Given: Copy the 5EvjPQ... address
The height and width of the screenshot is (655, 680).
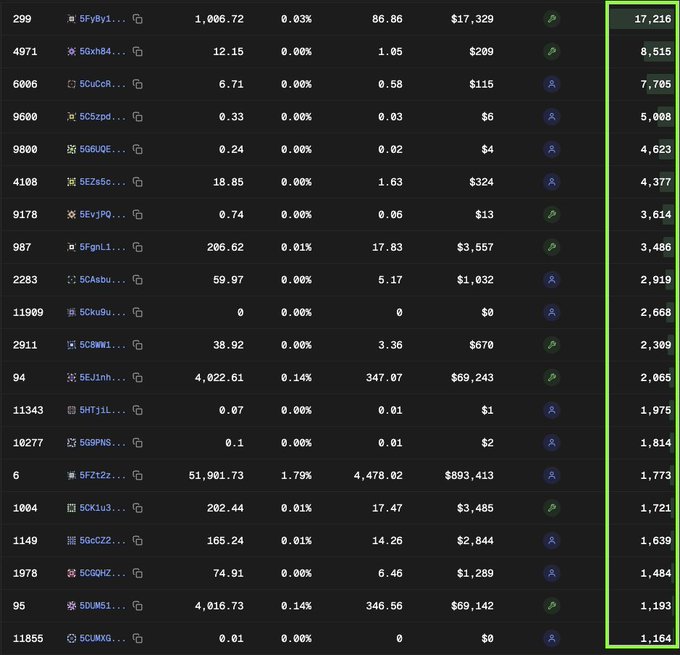Looking at the screenshot, I should pyautogui.click(x=137, y=214).
